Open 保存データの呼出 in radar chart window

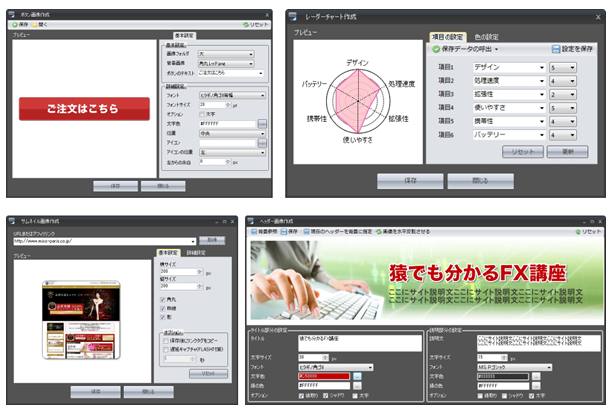tap(464, 48)
